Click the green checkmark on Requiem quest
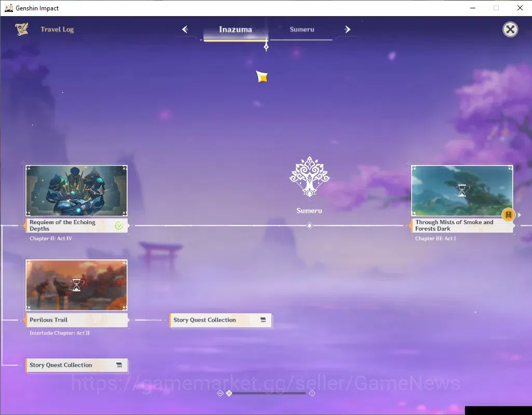The image size is (532, 415). click(x=119, y=226)
